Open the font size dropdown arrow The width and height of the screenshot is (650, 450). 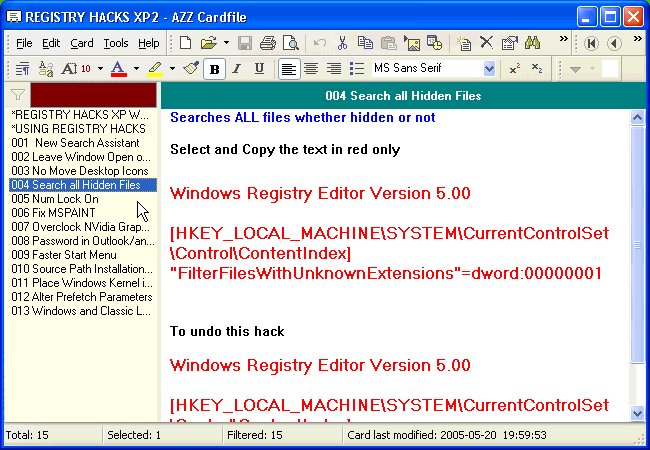point(100,68)
